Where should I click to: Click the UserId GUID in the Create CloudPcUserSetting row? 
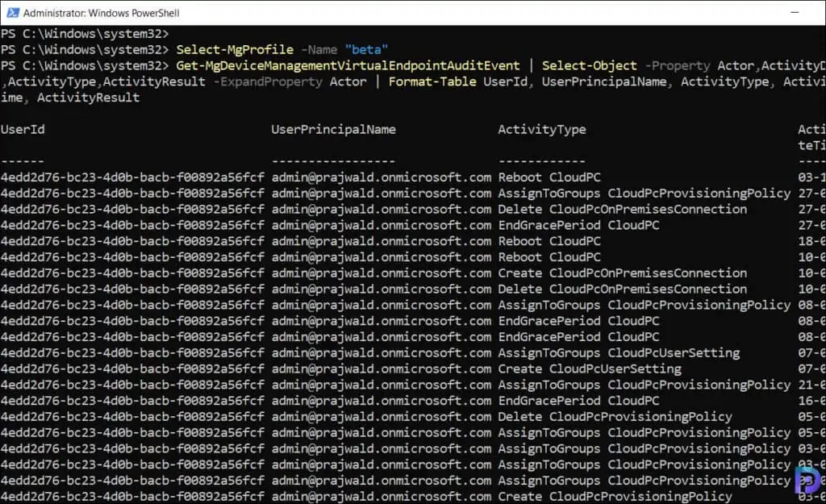coord(132,369)
